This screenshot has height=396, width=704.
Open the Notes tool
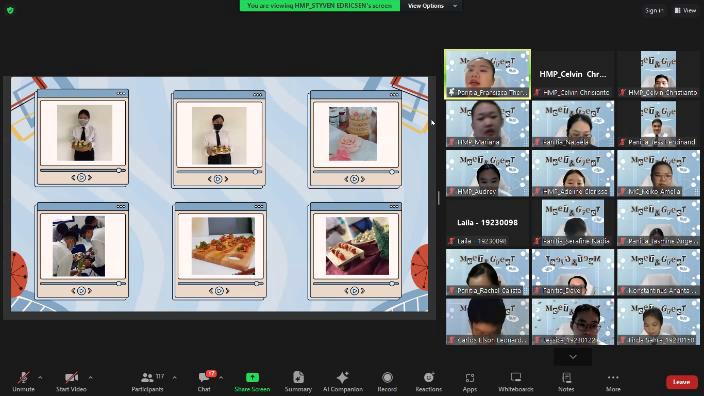[x=566, y=382]
